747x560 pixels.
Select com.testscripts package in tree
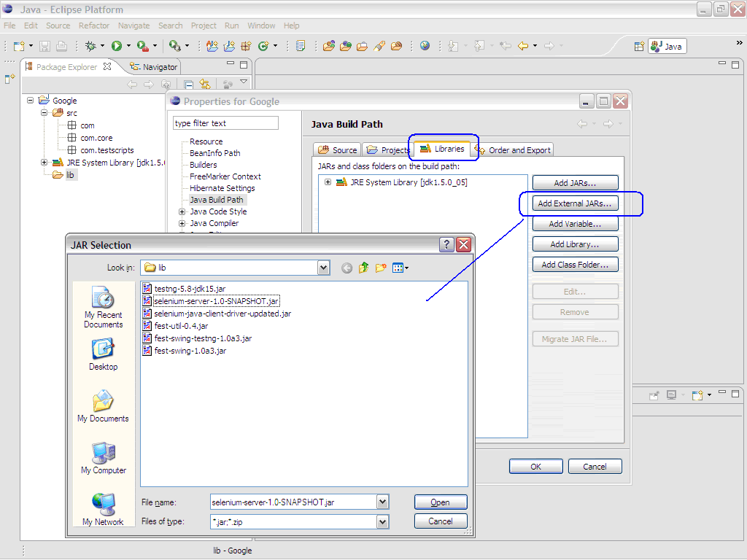click(x=101, y=150)
